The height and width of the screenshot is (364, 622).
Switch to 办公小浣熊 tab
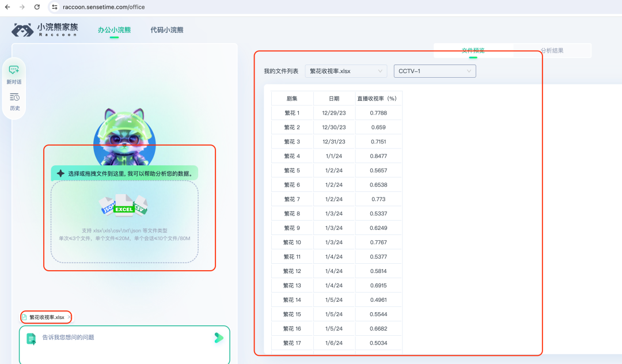(114, 30)
